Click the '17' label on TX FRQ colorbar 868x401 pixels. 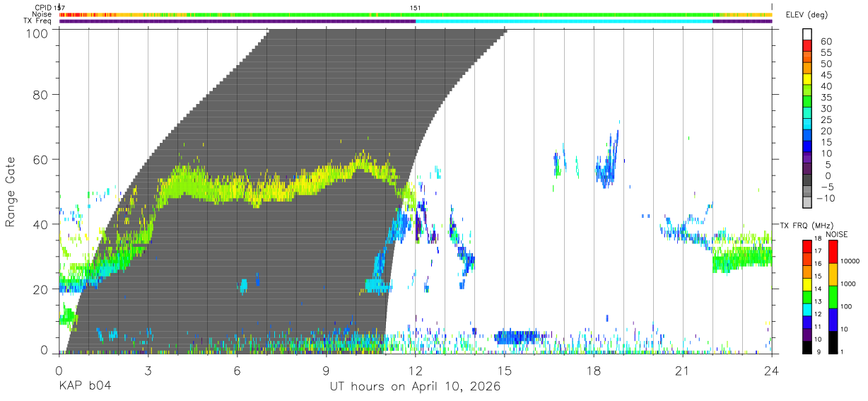point(819,251)
